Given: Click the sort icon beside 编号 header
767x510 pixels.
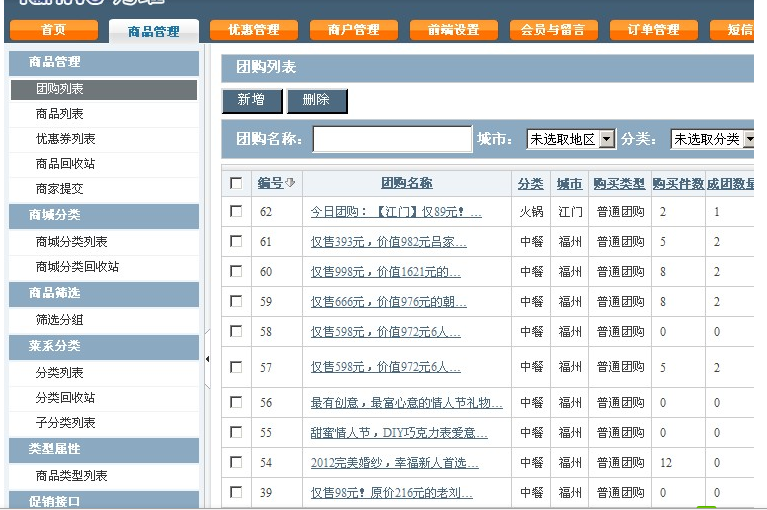Looking at the screenshot, I should [x=291, y=184].
